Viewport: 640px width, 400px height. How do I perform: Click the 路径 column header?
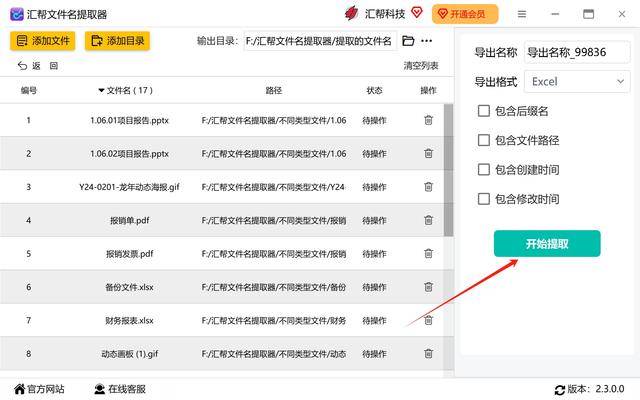coord(273,90)
